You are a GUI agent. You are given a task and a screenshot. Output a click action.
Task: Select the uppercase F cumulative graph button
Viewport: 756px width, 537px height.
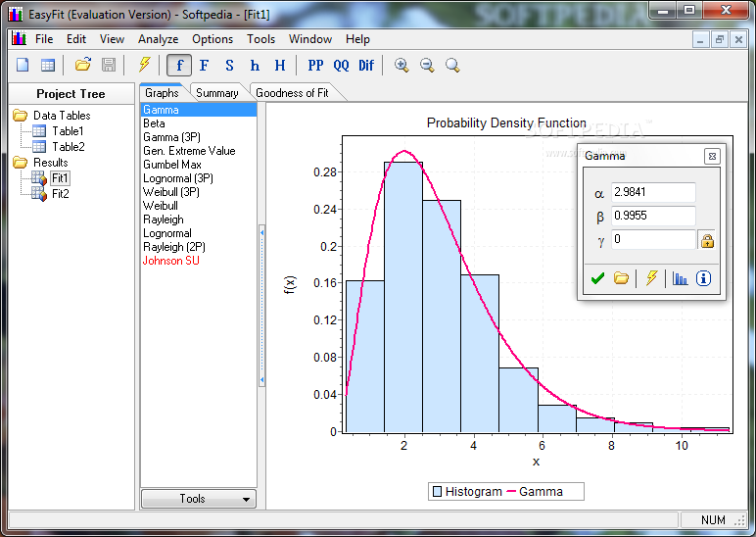[204, 65]
